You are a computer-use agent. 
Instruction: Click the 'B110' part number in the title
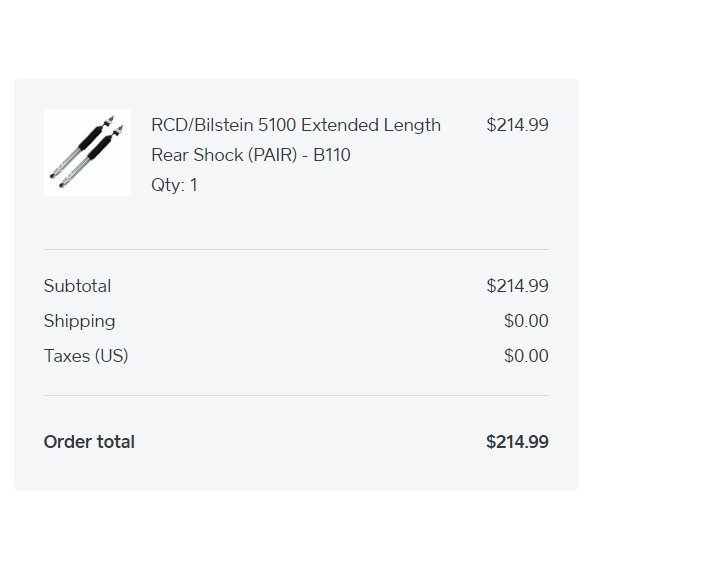(x=332, y=155)
